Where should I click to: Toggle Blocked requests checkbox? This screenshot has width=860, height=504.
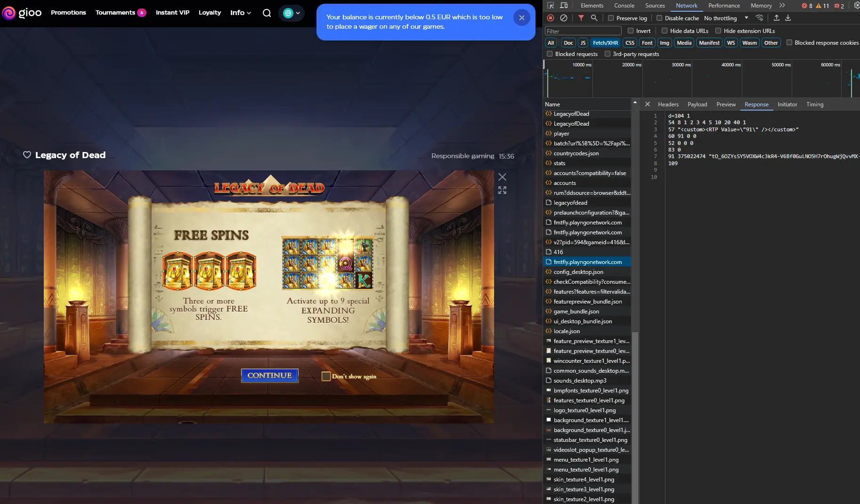point(550,54)
